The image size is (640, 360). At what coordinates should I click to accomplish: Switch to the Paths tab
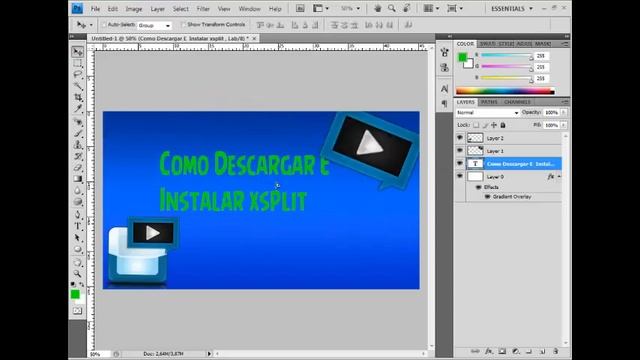(x=489, y=102)
